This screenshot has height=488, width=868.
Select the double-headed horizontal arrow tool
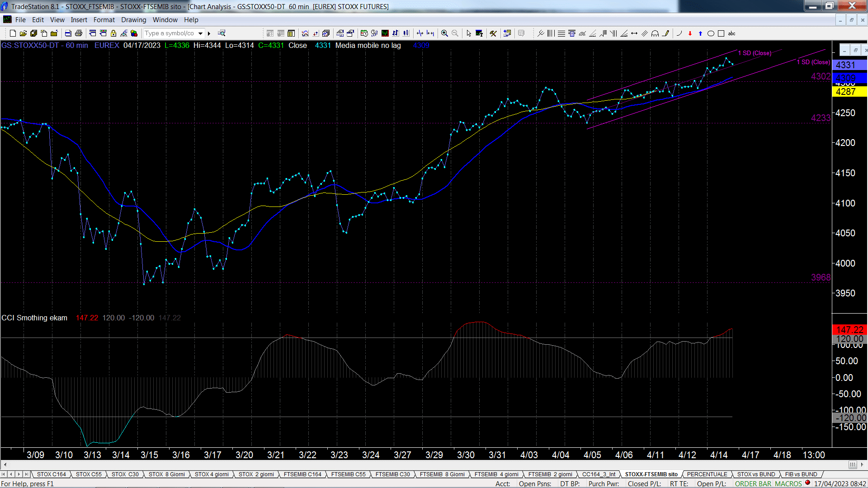[x=634, y=33]
